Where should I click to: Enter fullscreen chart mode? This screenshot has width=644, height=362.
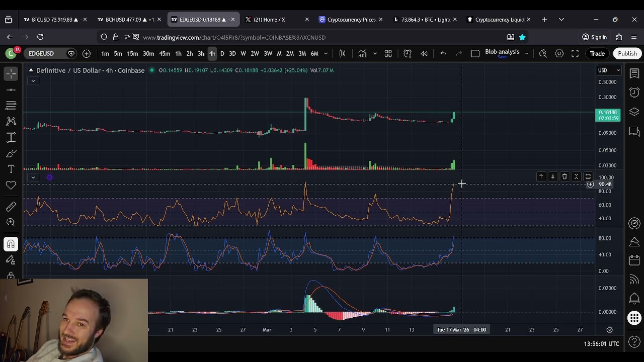tap(575, 54)
